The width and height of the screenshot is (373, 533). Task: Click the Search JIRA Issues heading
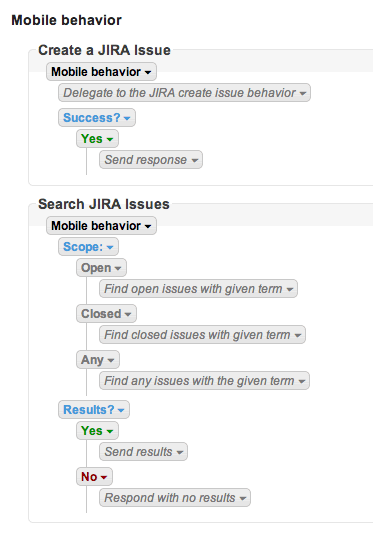104,204
